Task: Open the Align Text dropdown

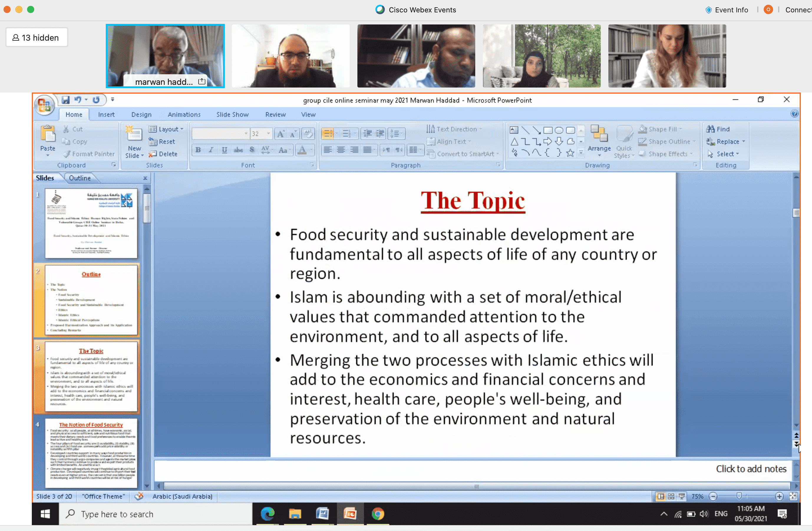Action: point(449,142)
